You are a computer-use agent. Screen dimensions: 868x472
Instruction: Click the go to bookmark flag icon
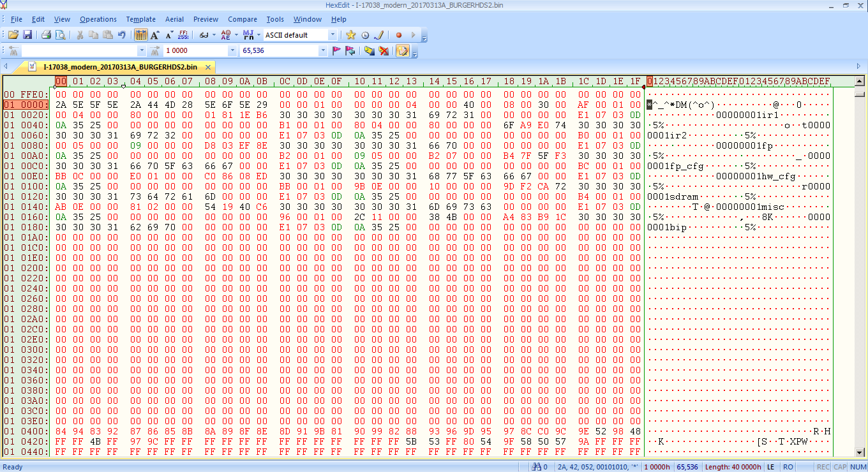point(350,50)
